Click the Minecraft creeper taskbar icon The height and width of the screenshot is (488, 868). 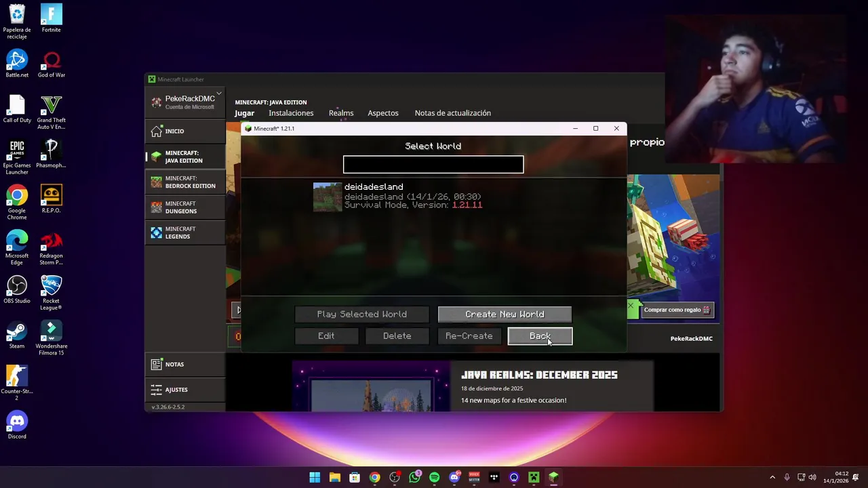534,477
